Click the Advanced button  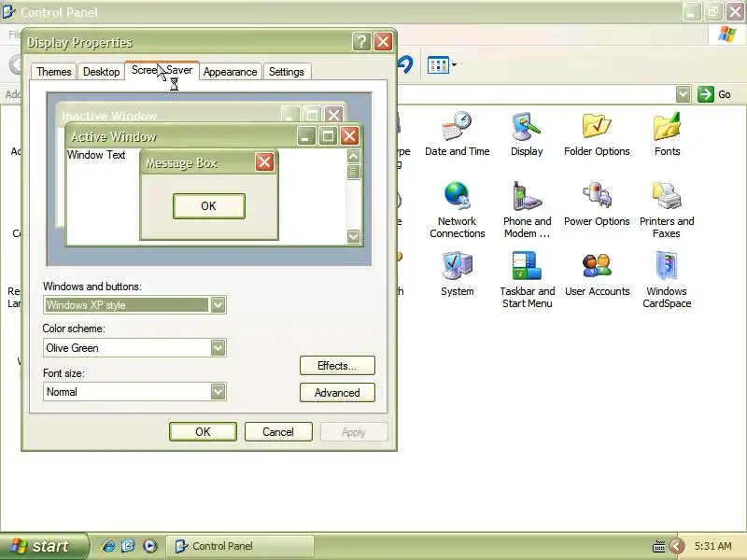point(337,393)
